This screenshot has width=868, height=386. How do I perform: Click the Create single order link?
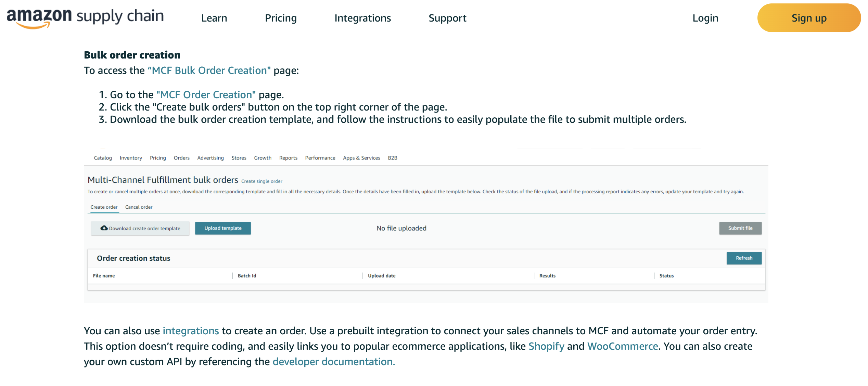click(261, 181)
